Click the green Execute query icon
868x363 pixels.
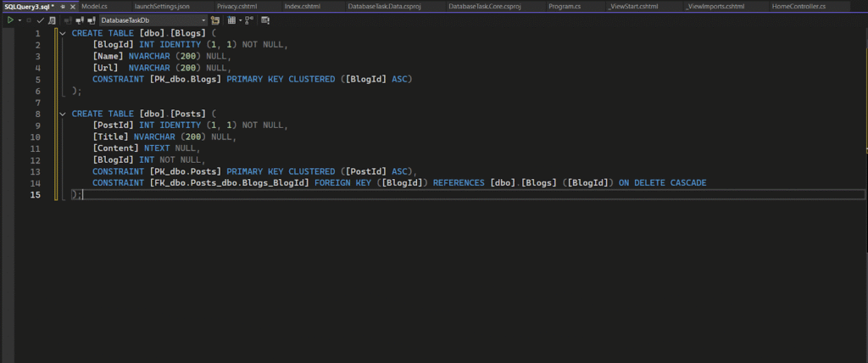click(x=8, y=20)
